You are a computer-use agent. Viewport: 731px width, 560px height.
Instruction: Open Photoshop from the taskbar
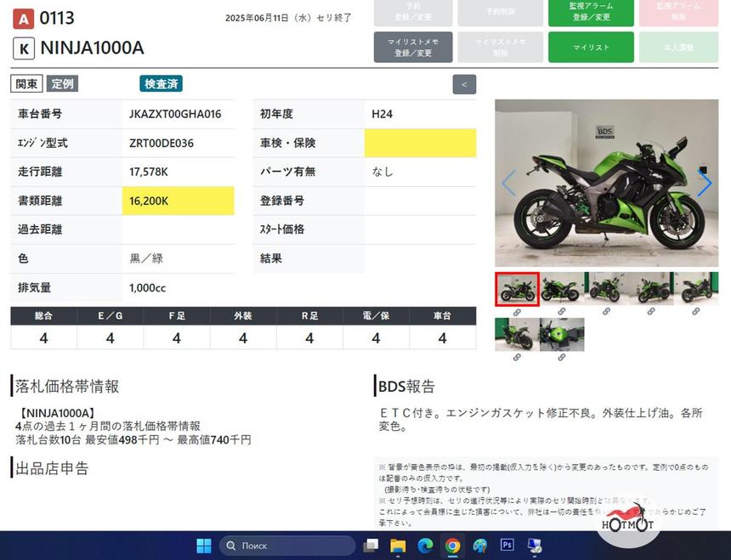pos(507,546)
